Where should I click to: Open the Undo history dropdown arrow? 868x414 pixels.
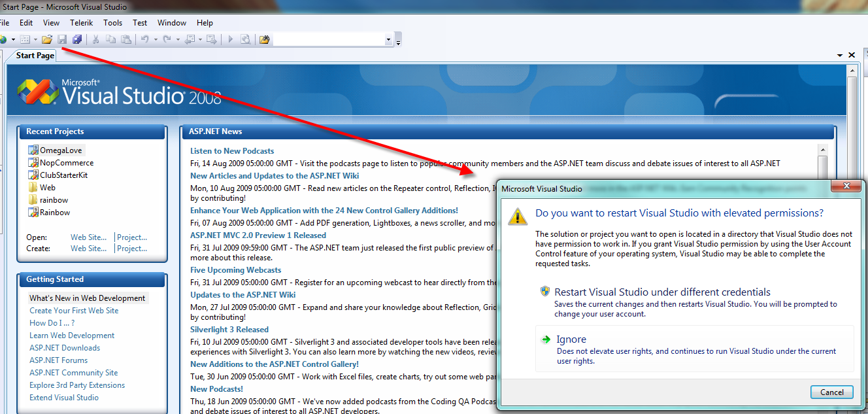[156, 40]
